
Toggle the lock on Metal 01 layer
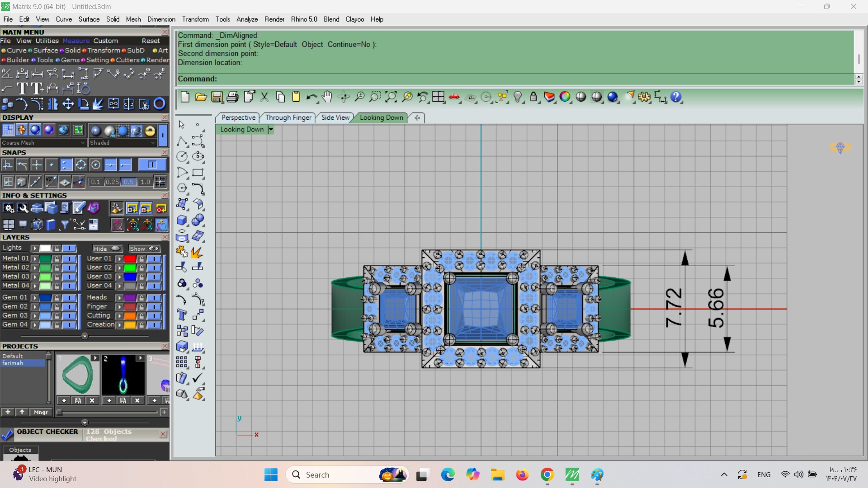57,259
